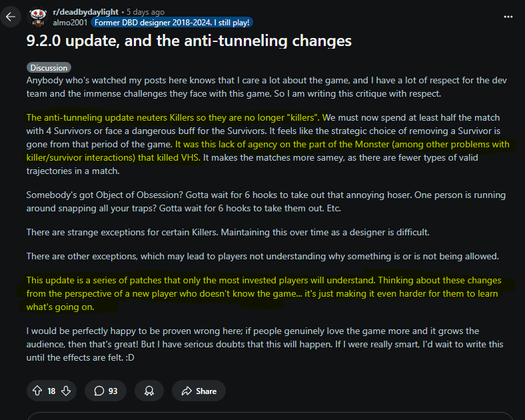Give an award to this post
The image size is (525, 420).
click(149, 391)
